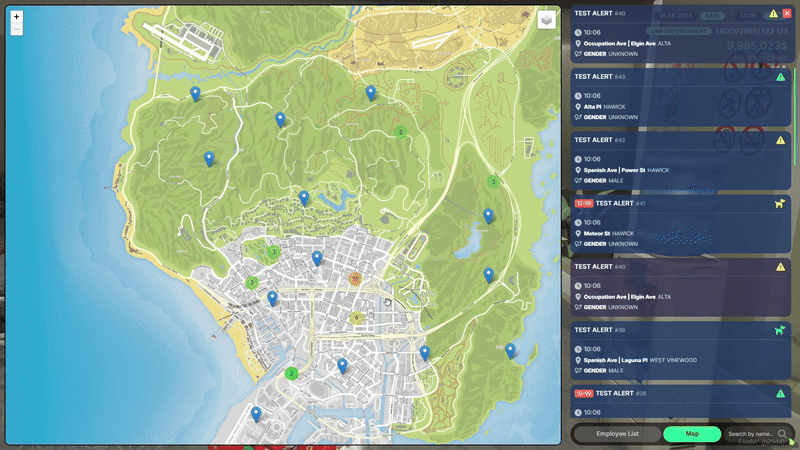Open the orange cluster marker labeled 6
The image size is (800, 450).
(357, 317)
